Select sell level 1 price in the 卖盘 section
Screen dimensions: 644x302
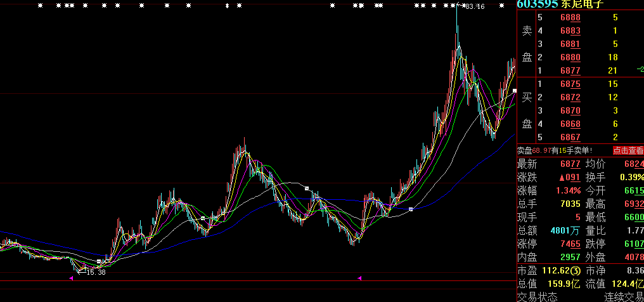[x=570, y=70]
